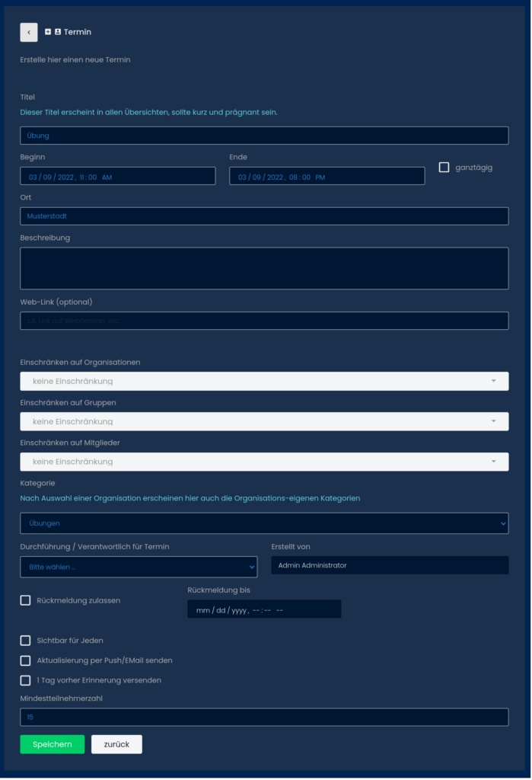Click the Beginn date-time field
This screenshot has width=532, height=780.
point(118,177)
